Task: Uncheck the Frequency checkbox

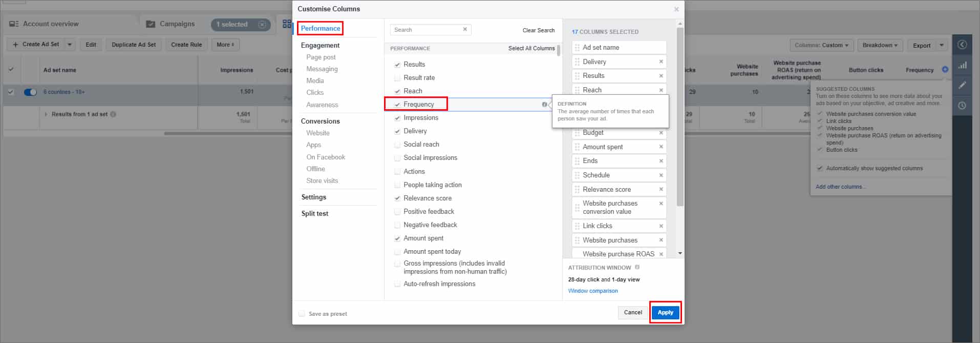Action: [397, 105]
